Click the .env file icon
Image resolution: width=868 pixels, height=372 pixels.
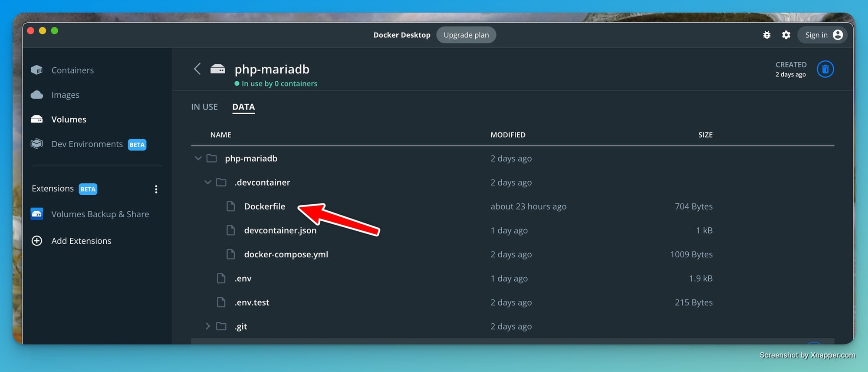pos(221,278)
